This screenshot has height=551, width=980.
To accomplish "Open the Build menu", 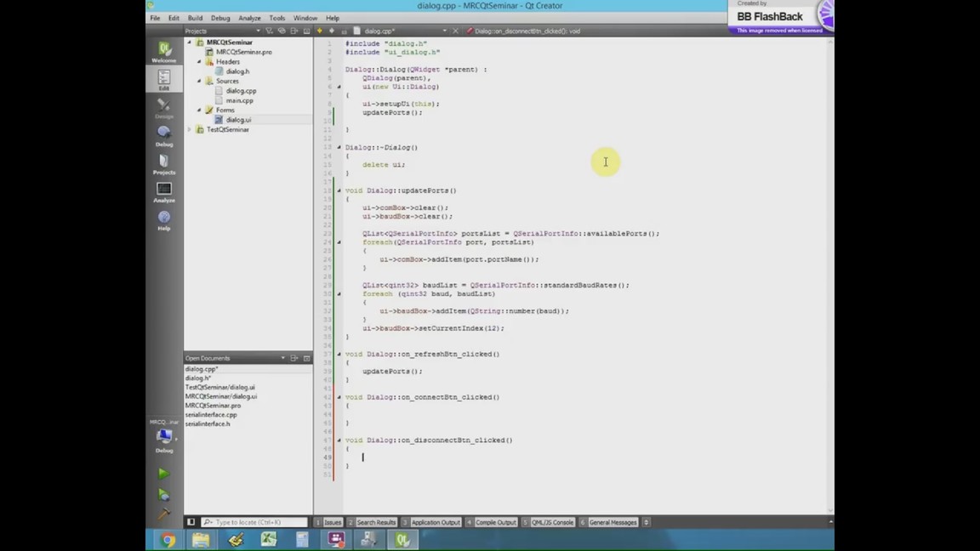I will [x=195, y=18].
